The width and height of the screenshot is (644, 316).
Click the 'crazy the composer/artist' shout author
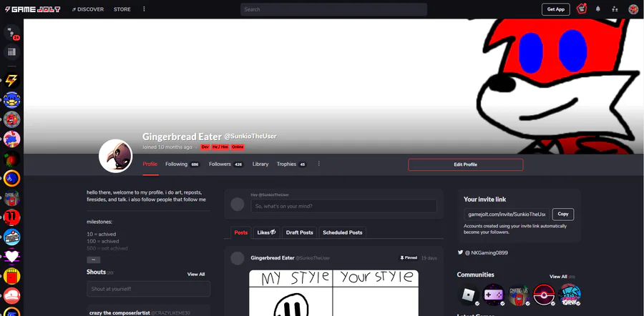[119, 312]
